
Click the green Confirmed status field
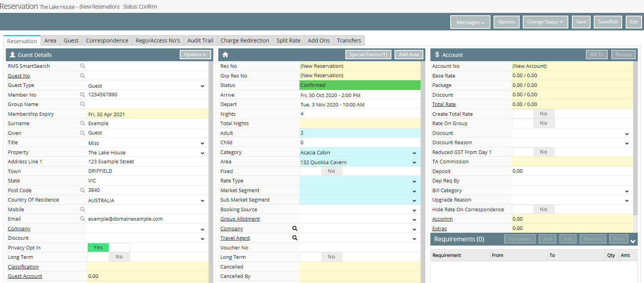[x=360, y=85]
